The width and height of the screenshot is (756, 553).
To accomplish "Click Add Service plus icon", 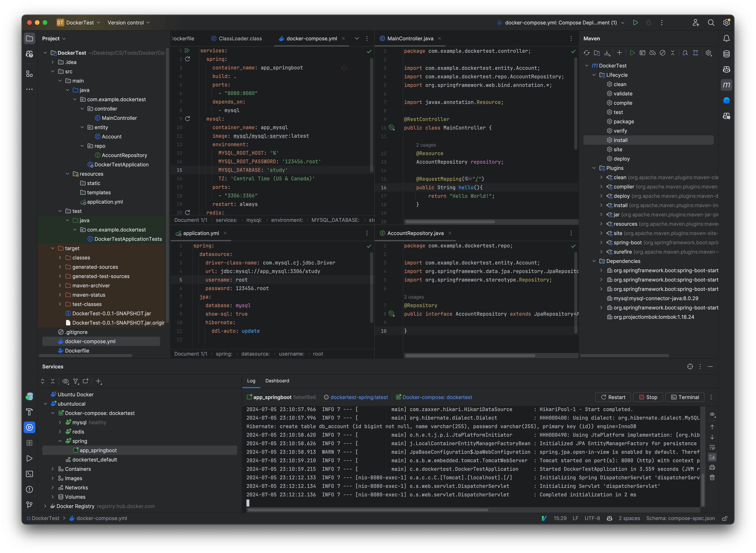I will point(98,381).
